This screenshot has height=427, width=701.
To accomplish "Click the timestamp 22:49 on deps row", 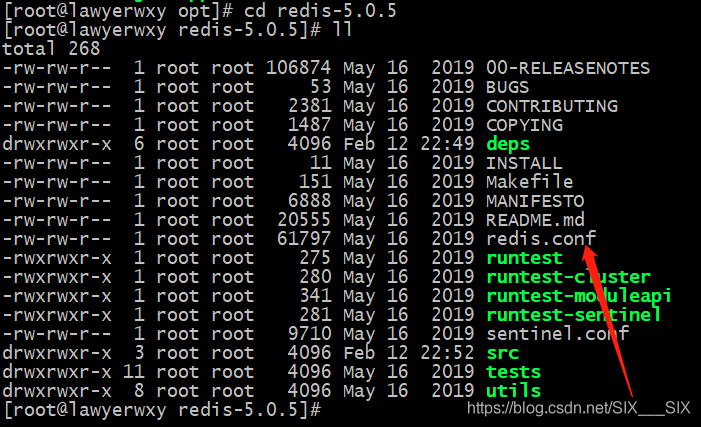I will (447, 144).
